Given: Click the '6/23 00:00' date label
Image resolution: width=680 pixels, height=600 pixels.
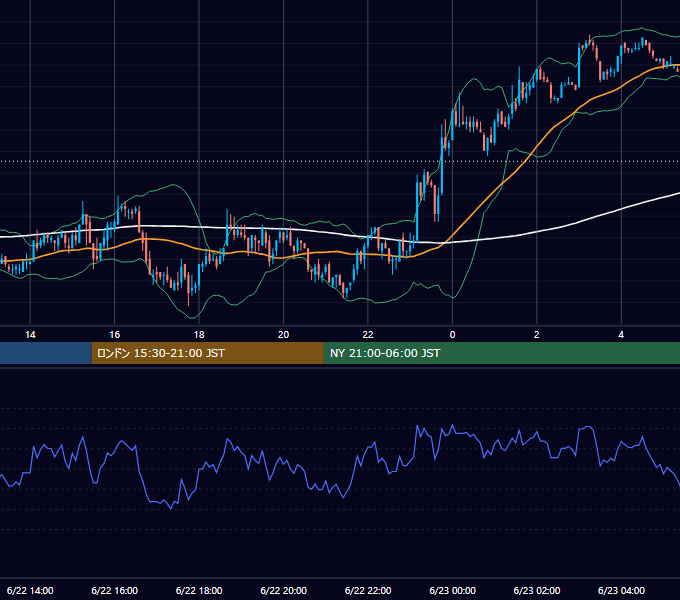Looking at the screenshot, I should pyautogui.click(x=452, y=590).
